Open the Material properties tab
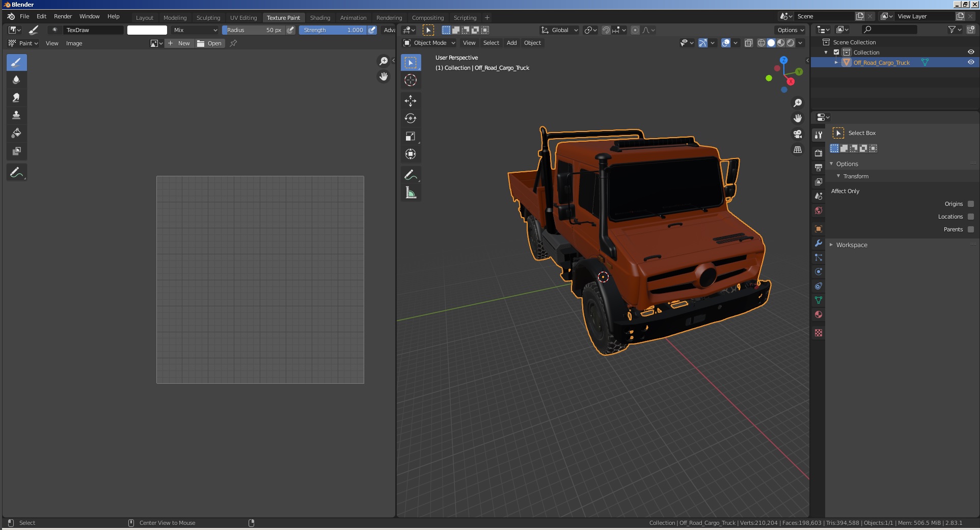 point(819,314)
